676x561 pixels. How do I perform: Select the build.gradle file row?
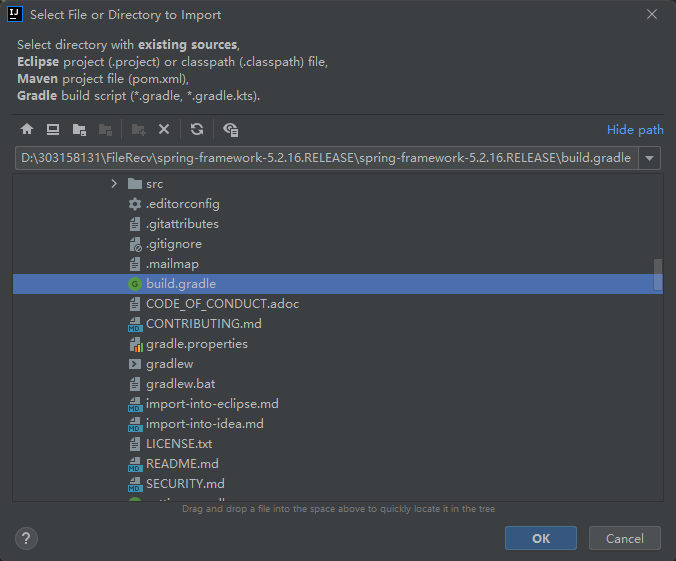pyautogui.click(x=338, y=284)
